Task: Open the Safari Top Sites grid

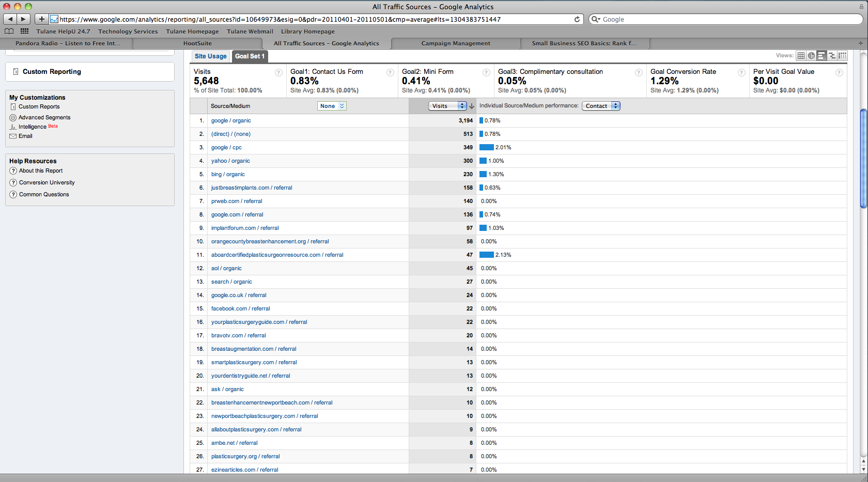Action: [24, 32]
